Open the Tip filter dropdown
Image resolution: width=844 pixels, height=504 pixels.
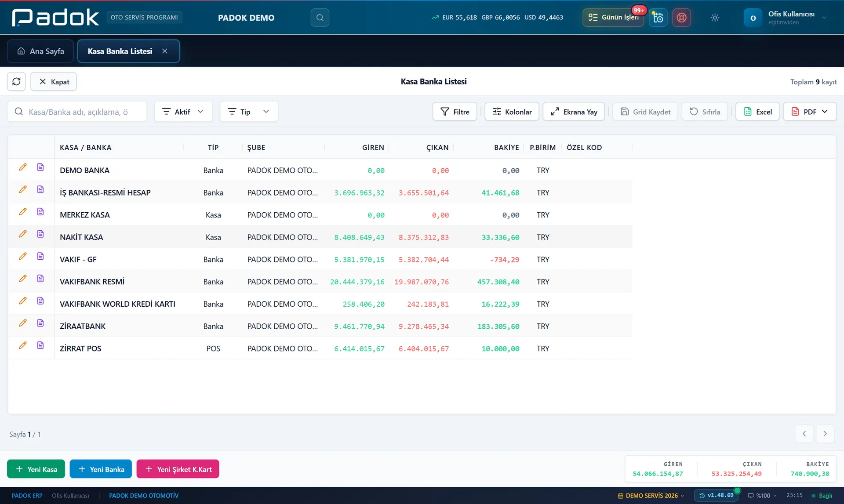click(249, 112)
